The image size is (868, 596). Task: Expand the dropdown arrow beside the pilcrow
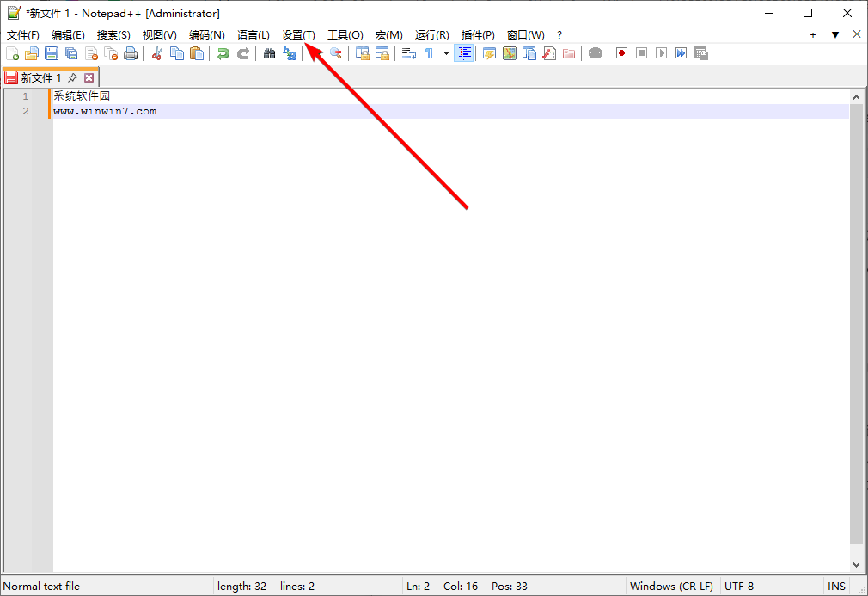[x=446, y=53]
